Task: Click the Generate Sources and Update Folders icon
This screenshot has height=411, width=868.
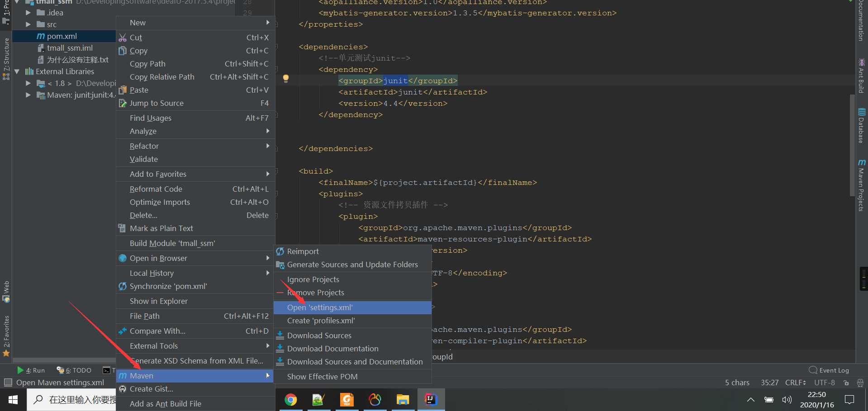Action: (x=280, y=265)
